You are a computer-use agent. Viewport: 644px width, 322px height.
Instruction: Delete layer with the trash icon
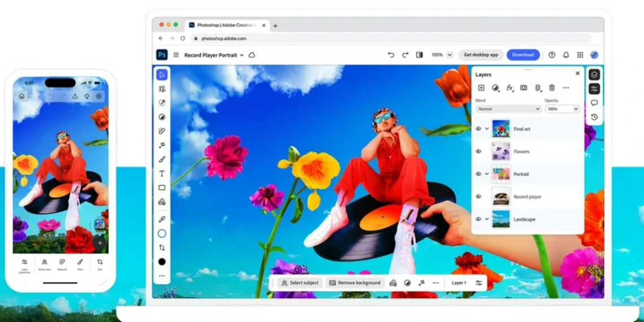pyautogui.click(x=552, y=88)
